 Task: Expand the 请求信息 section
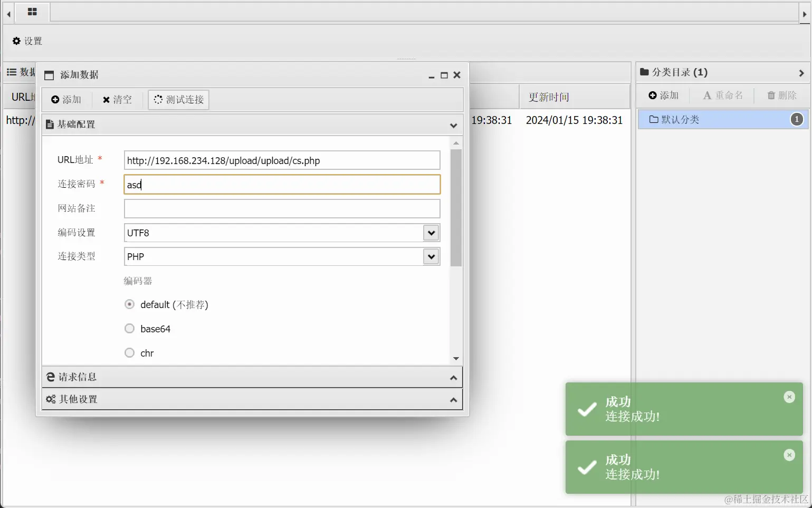coord(453,378)
